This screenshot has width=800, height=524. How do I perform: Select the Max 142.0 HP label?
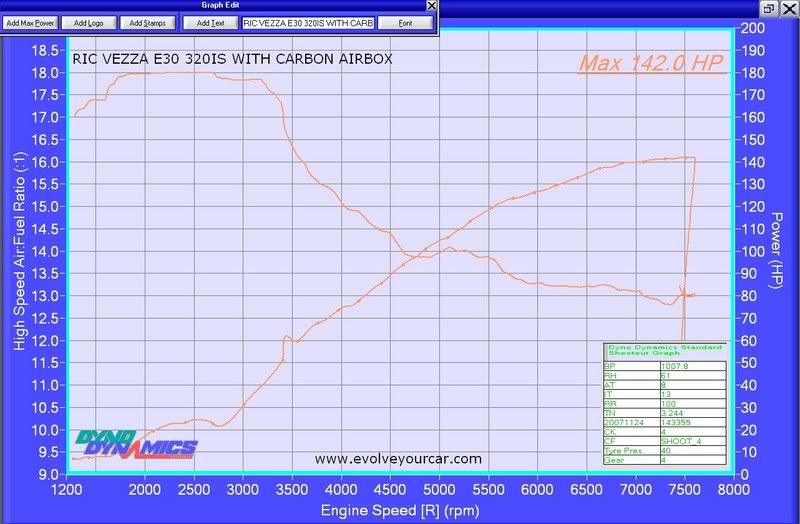(650, 65)
